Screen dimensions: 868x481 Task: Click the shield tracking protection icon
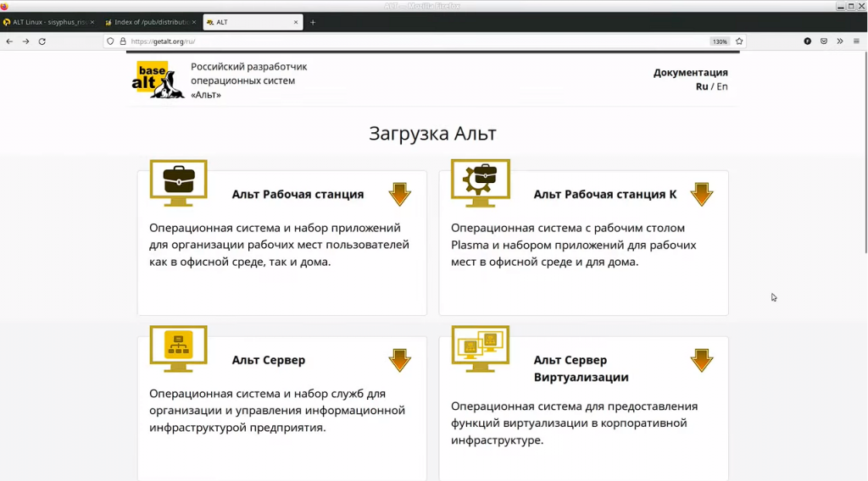click(x=110, y=41)
